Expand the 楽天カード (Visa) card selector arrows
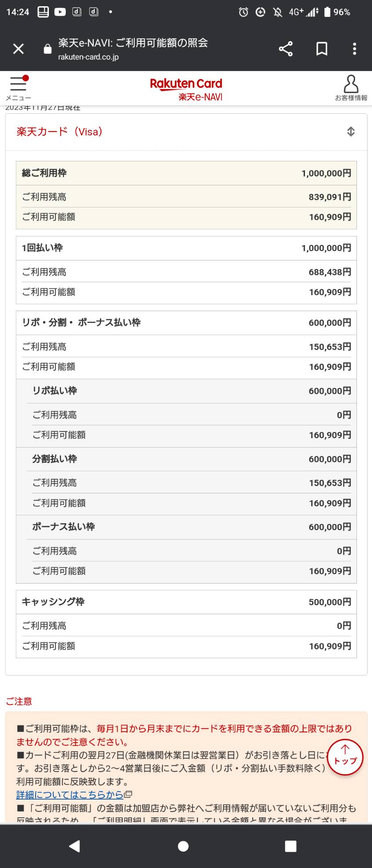The height and width of the screenshot is (868, 372). (351, 132)
